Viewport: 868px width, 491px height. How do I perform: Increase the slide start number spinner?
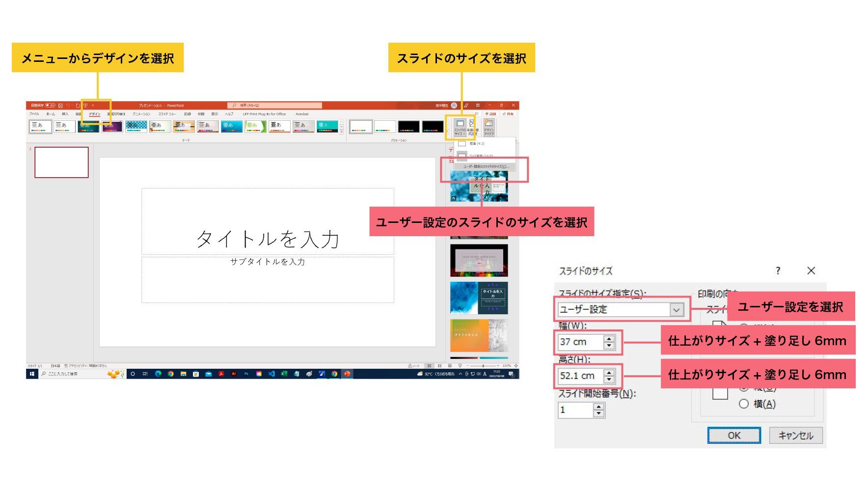click(x=598, y=407)
